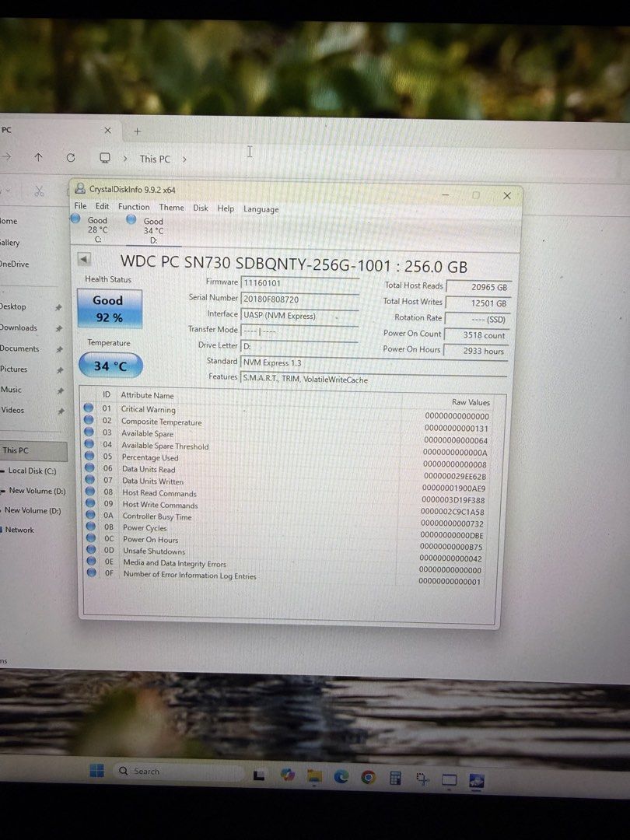Click the status circle icon for Critical Warning
Screen dimensions: 630x840
[x=89, y=408]
